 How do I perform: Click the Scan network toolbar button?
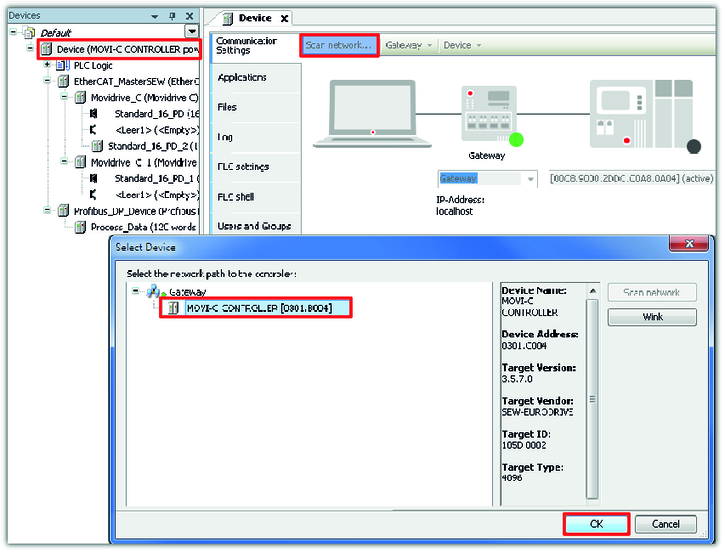pos(338,45)
